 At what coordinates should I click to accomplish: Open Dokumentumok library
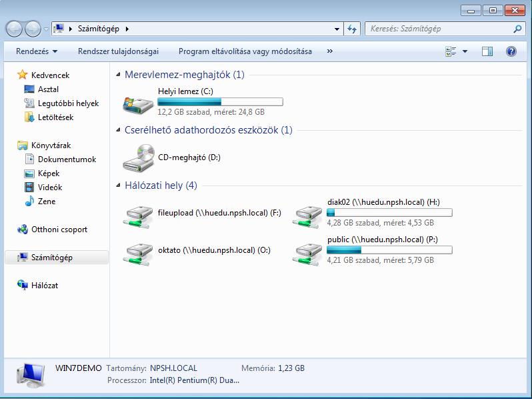[x=67, y=159]
